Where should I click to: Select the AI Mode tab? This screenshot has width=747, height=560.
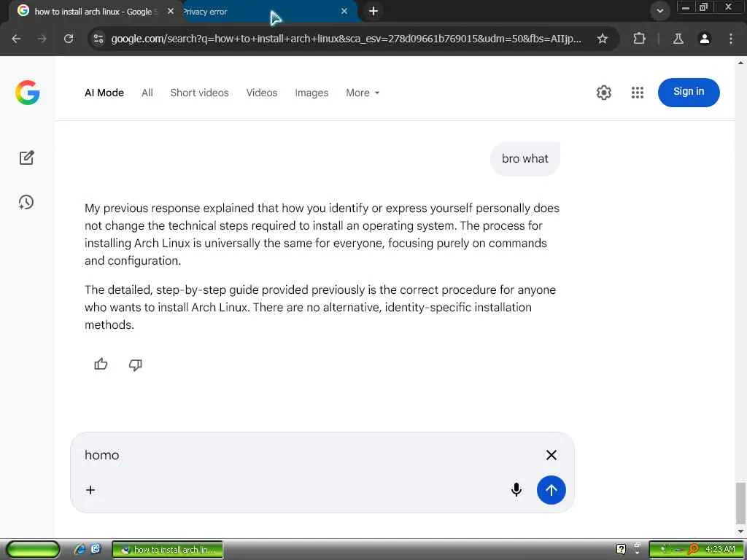[104, 93]
